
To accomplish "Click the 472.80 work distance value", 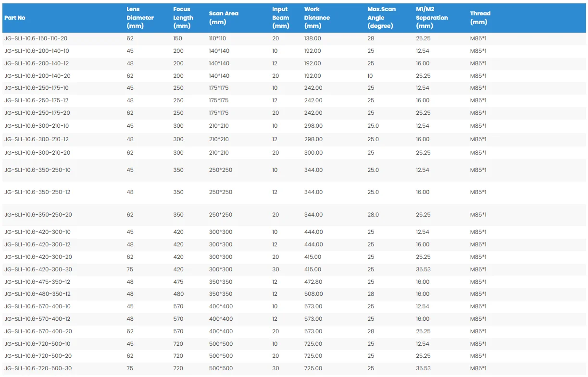I will click(313, 282).
